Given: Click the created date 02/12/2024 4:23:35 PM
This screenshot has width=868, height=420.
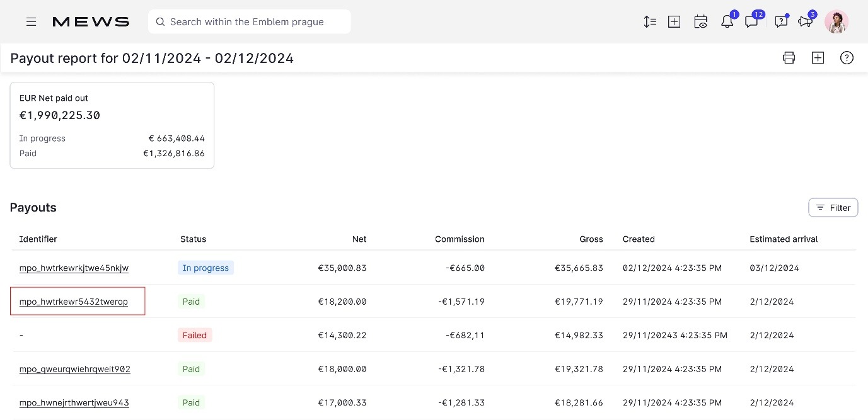Looking at the screenshot, I should (x=672, y=268).
